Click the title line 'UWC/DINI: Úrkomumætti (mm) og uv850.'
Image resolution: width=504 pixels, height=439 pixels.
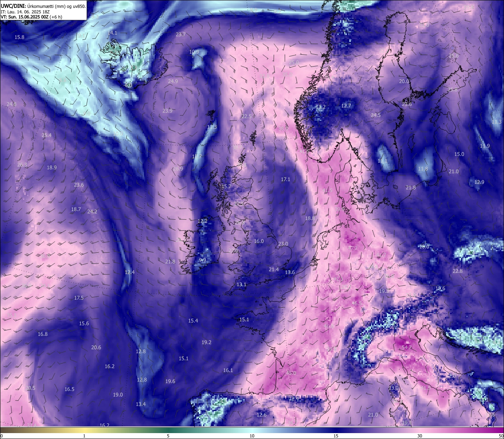tap(43, 6)
